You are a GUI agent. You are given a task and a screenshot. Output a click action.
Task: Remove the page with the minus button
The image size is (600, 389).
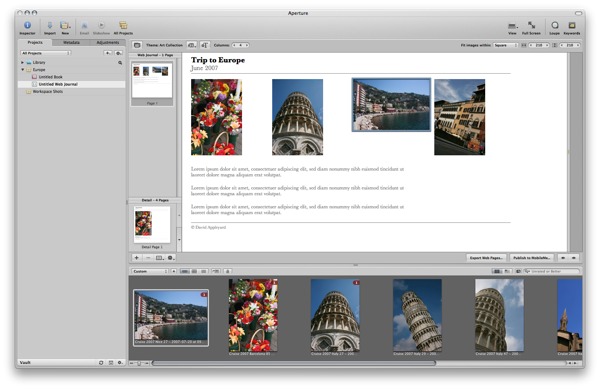[x=148, y=258]
